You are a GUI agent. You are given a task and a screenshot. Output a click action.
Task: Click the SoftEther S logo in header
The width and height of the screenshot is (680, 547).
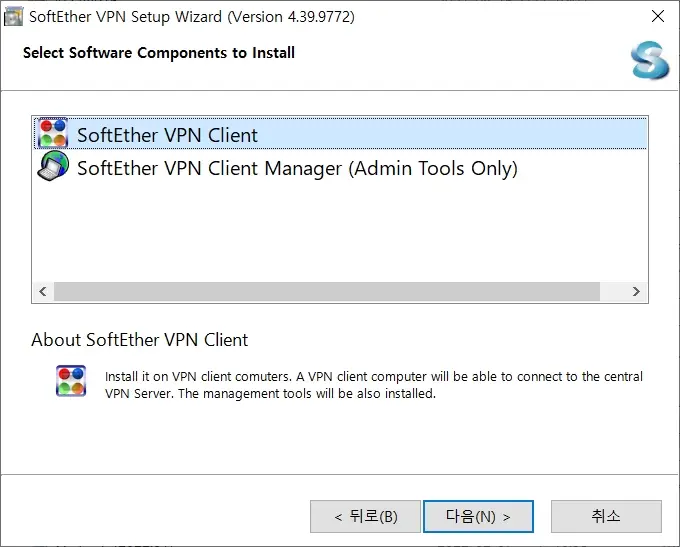click(x=649, y=60)
